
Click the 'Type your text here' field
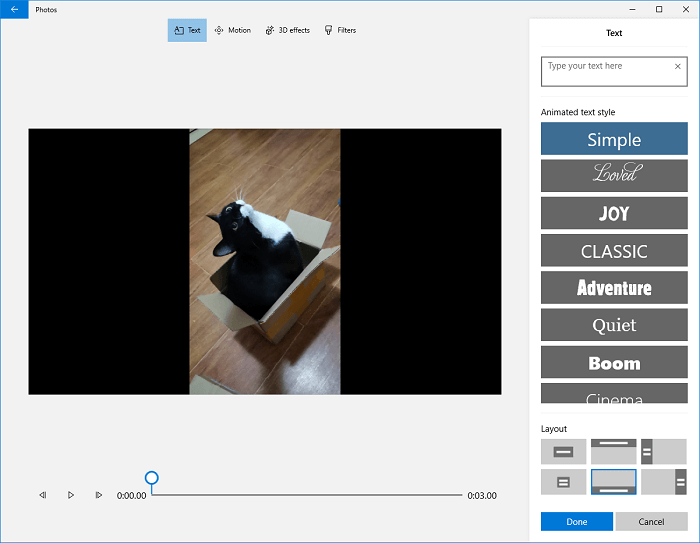[x=605, y=71]
